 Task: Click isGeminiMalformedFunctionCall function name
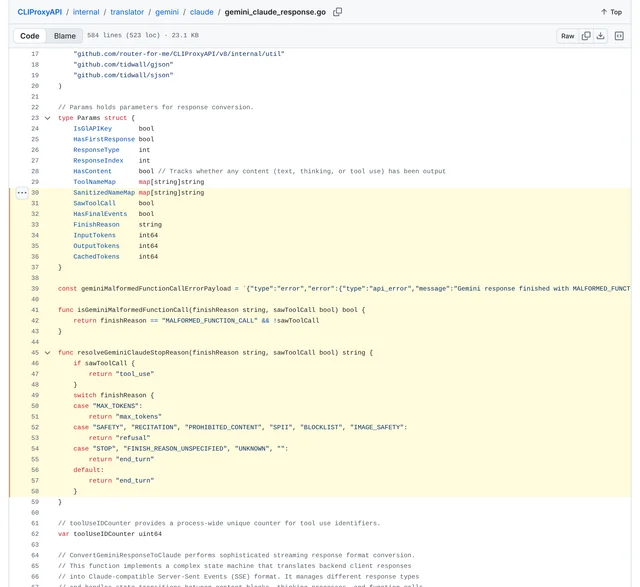click(x=133, y=310)
